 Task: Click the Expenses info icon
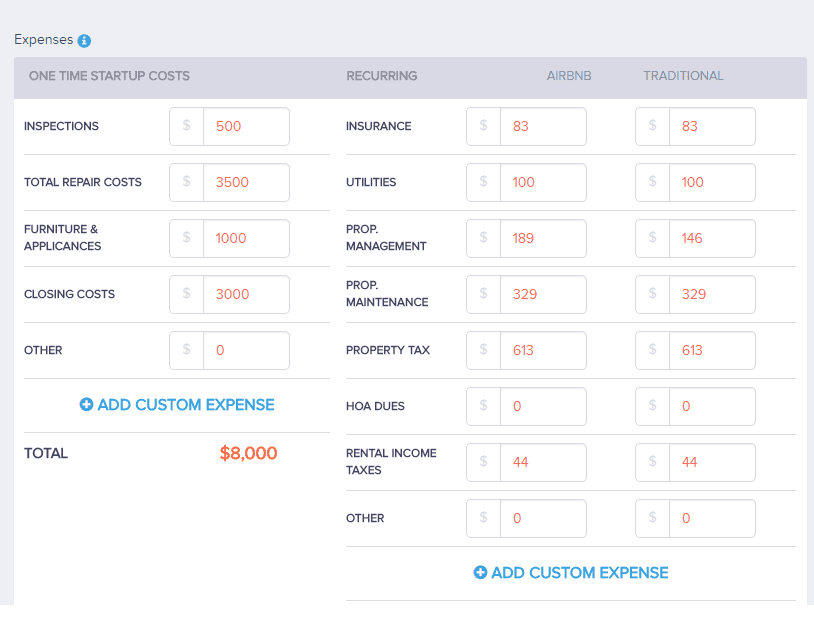[x=84, y=41]
